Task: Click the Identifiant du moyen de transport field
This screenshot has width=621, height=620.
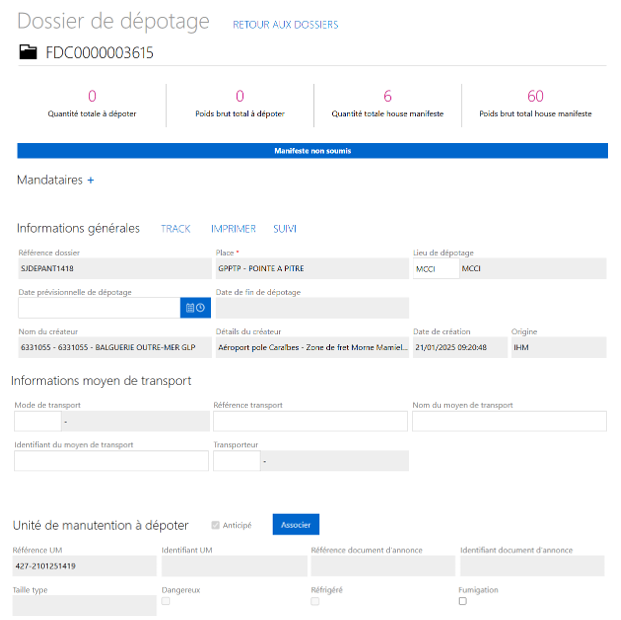Action: tap(111, 461)
